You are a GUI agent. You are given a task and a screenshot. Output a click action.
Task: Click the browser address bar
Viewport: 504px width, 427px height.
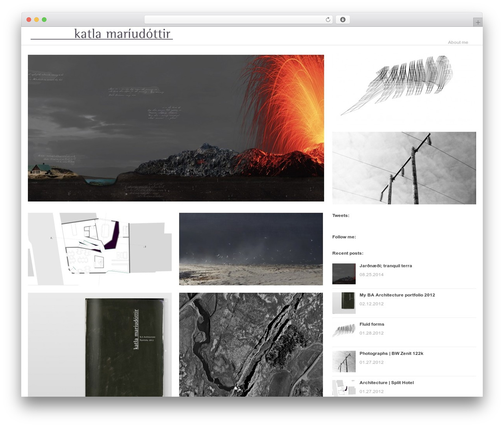click(238, 20)
